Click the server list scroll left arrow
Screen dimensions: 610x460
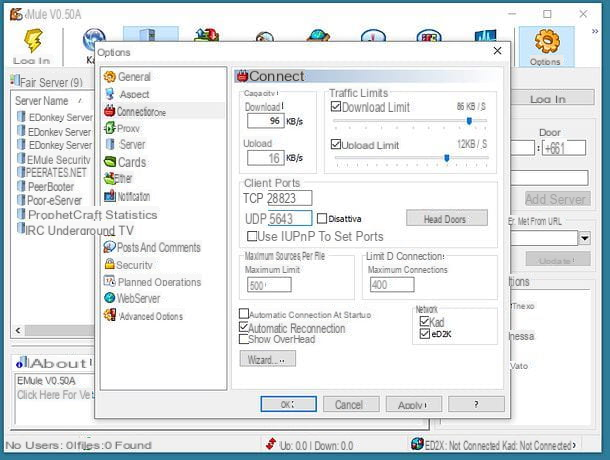[x=18, y=330]
